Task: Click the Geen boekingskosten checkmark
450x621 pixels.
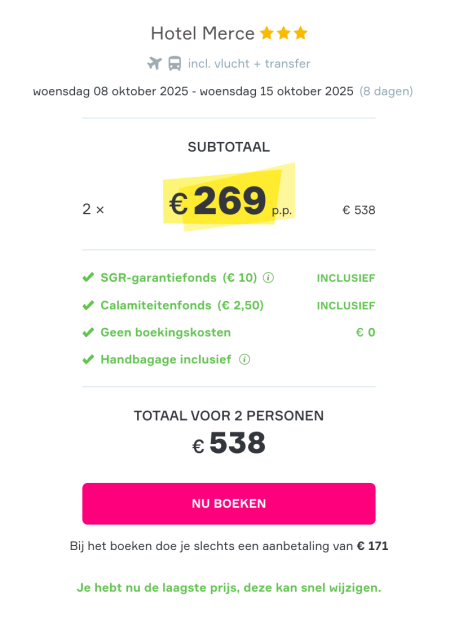Action: (88, 332)
